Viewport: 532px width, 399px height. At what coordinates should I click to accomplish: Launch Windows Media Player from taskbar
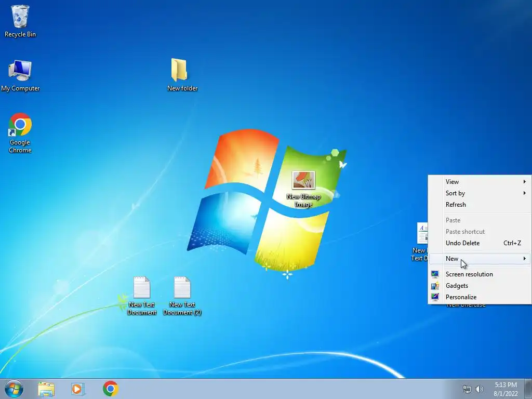pos(78,389)
